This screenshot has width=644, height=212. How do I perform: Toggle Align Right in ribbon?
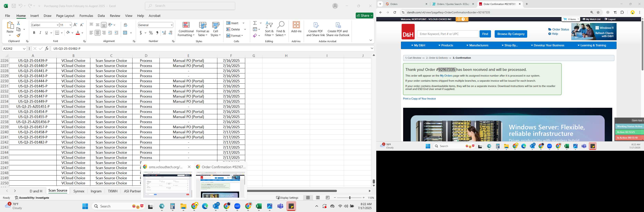(x=104, y=33)
